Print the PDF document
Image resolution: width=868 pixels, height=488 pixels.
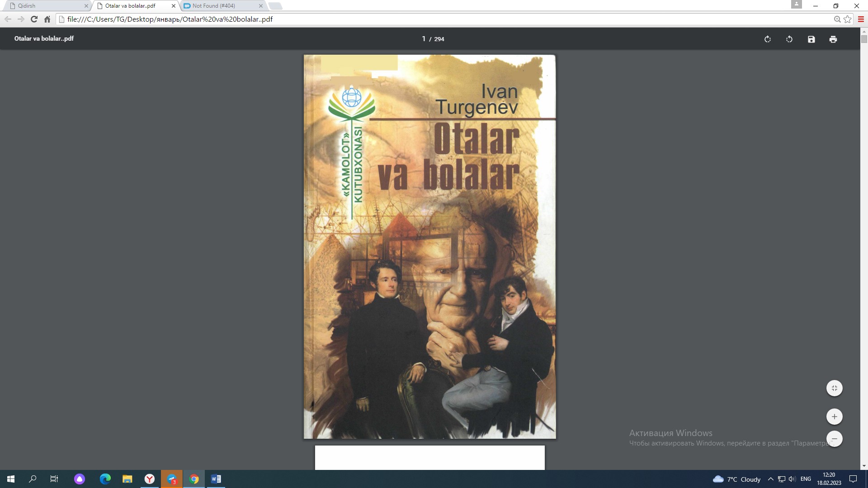(x=833, y=39)
